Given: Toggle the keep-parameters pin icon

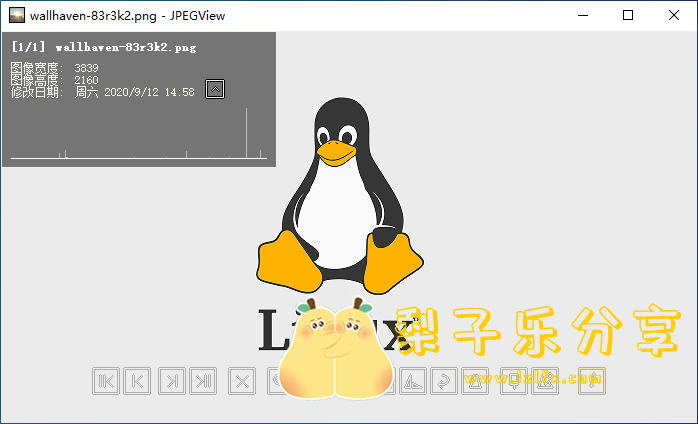Looking at the screenshot, I should (514, 381).
